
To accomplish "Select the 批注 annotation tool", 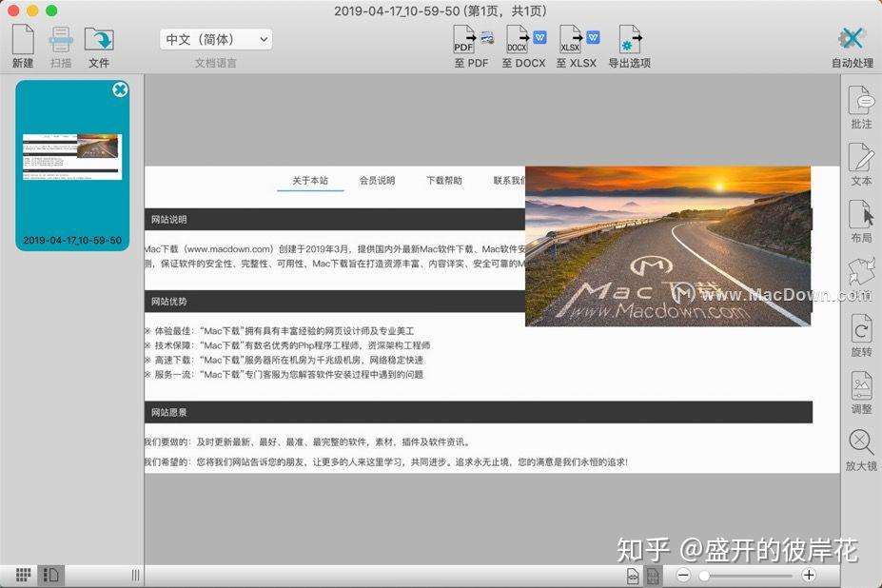I will tap(860, 107).
